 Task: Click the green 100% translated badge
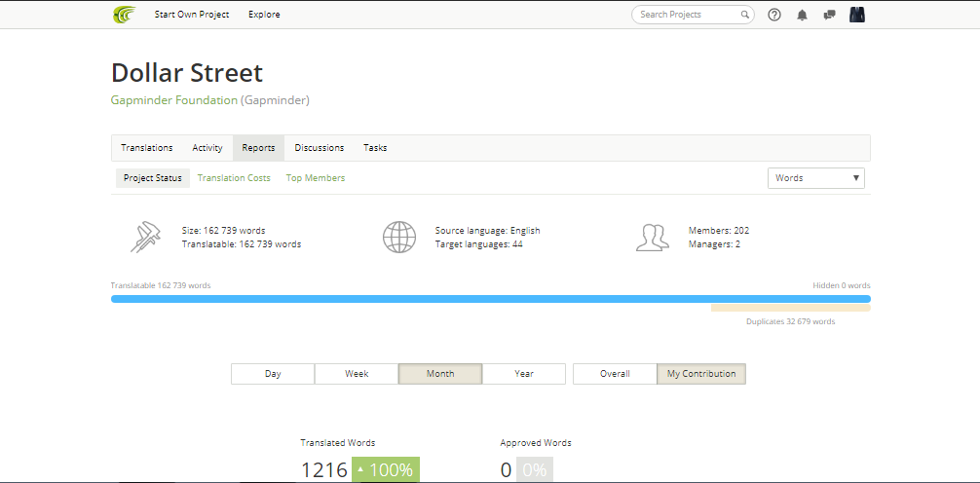[386, 470]
